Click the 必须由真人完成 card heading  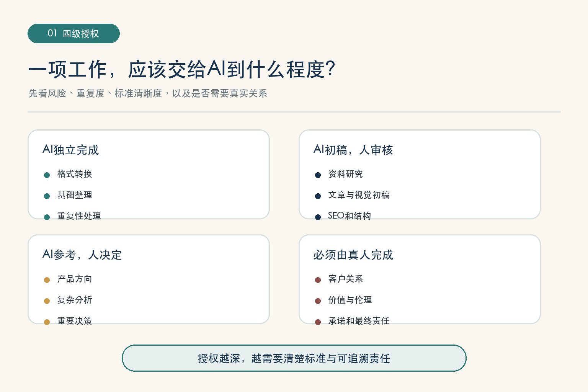[x=353, y=255]
